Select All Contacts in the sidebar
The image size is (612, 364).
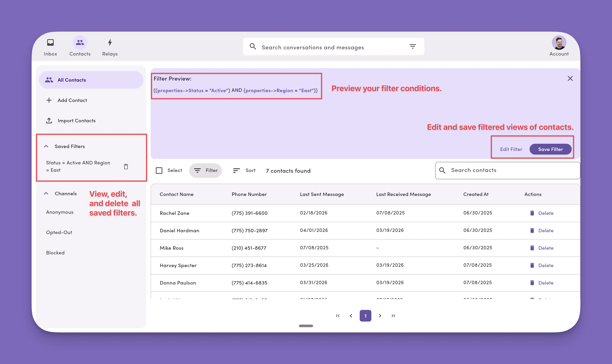(x=91, y=80)
